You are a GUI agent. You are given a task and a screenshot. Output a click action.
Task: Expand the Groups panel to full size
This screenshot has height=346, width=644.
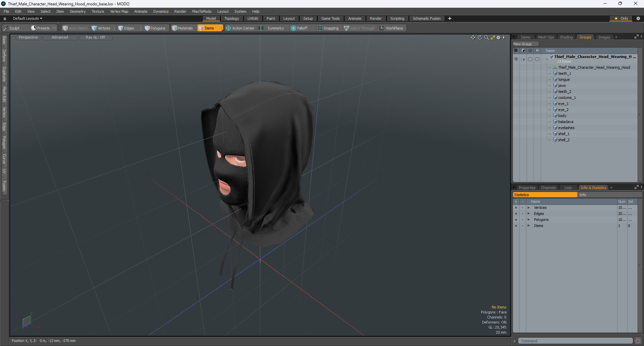(x=636, y=37)
